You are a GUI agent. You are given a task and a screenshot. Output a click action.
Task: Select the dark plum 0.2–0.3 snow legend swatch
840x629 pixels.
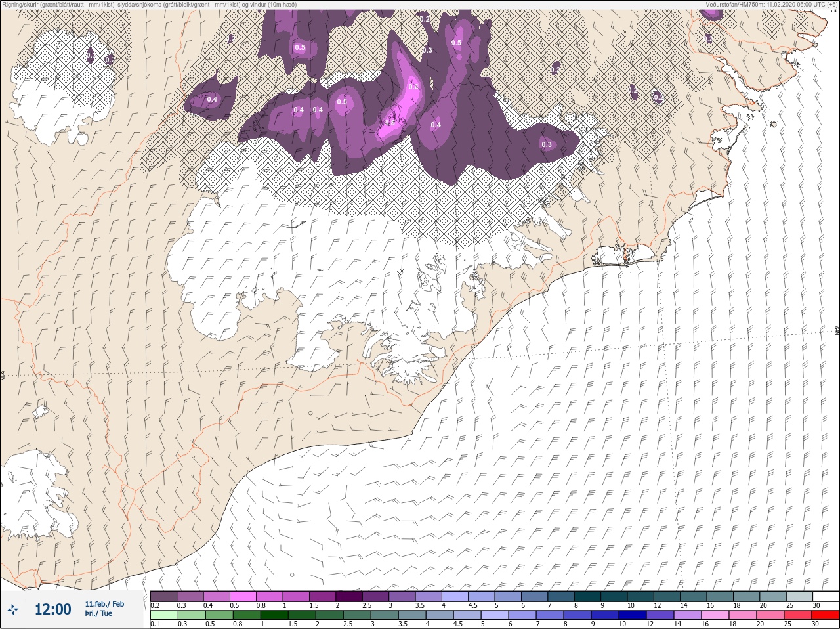click(x=163, y=596)
